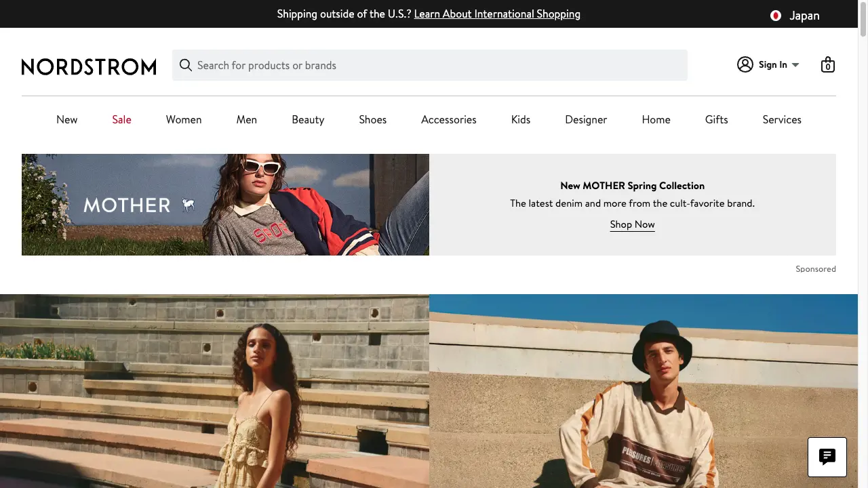The height and width of the screenshot is (488, 868).
Task: Click the Japan flag icon
Action: (776, 16)
